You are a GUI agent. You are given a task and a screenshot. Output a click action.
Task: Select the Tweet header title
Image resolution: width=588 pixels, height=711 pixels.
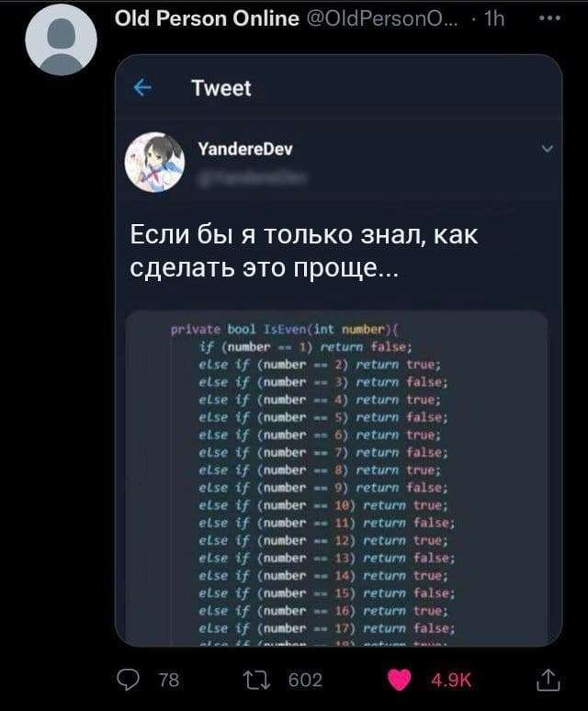[x=221, y=88]
